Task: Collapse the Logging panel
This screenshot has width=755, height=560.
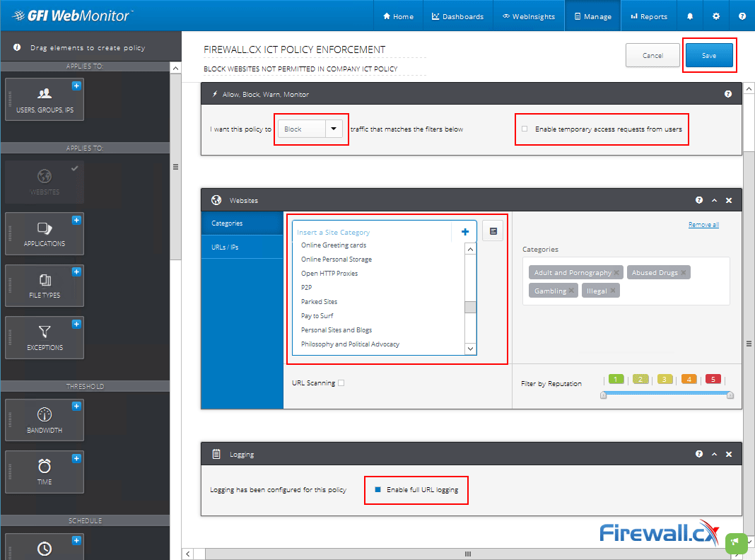Action: [x=714, y=454]
